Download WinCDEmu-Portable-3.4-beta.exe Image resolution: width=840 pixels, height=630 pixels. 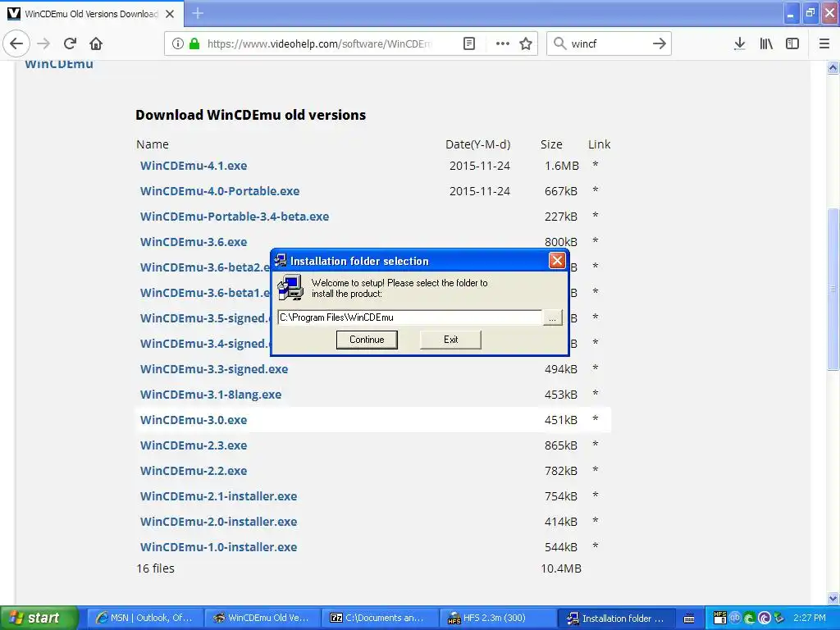pyautogui.click(x=235, y=217)
